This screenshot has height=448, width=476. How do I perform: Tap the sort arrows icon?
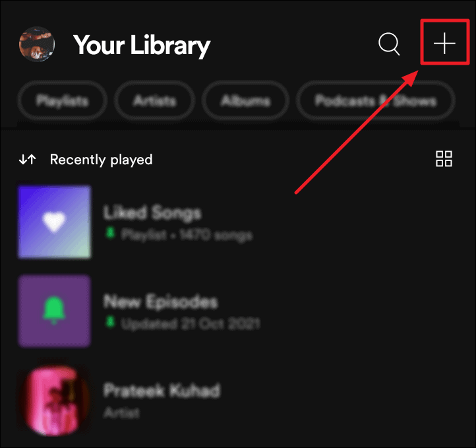pyautogui.click(x=28, y=159)
